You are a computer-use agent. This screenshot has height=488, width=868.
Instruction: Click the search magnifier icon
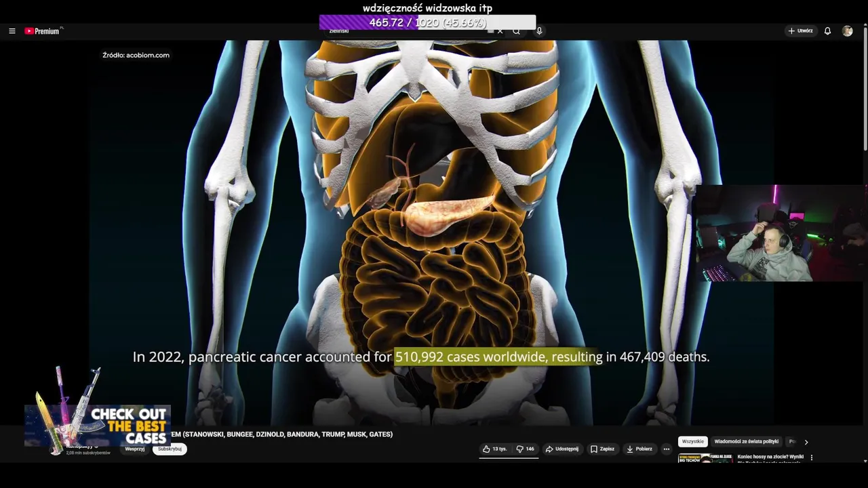517,31
